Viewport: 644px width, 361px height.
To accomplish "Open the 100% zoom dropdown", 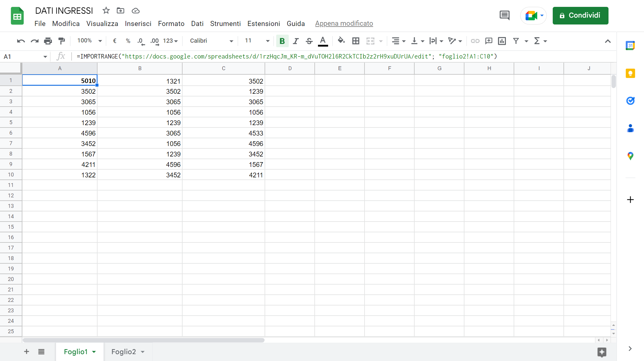I will tap(89, 41).
